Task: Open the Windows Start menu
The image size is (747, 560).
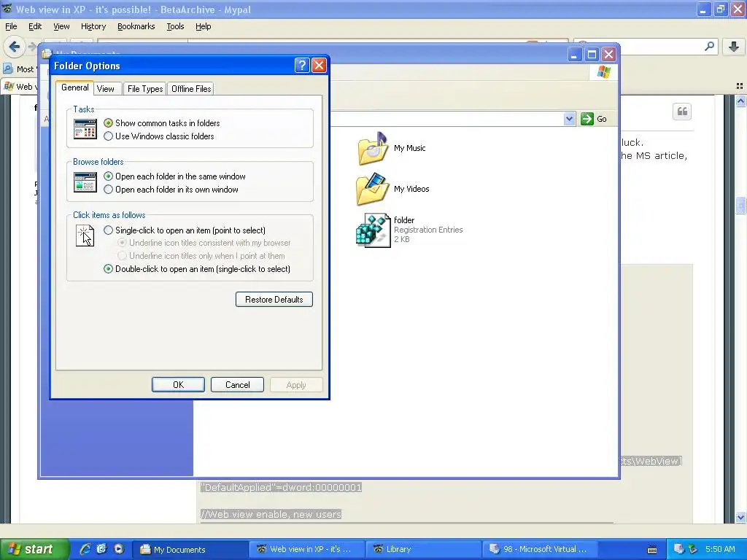Action: tap(34, 549)
